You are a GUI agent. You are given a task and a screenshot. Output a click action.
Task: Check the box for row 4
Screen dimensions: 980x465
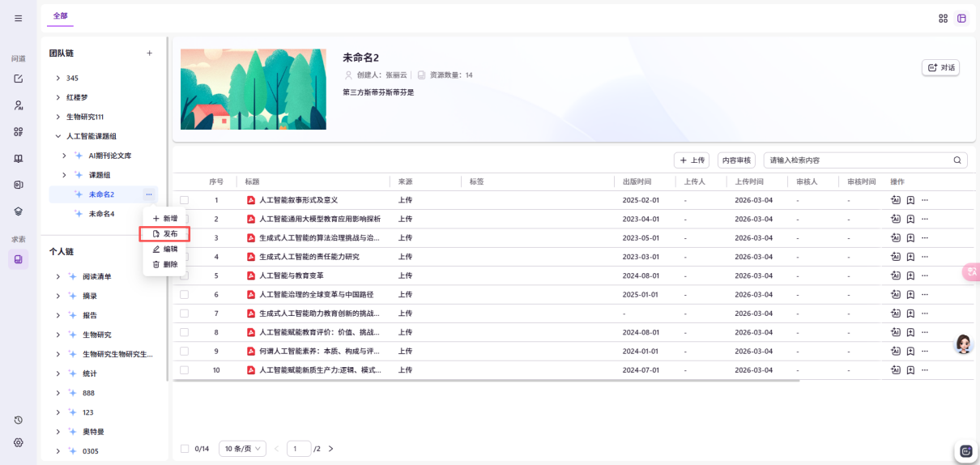(x=184, y=257)
